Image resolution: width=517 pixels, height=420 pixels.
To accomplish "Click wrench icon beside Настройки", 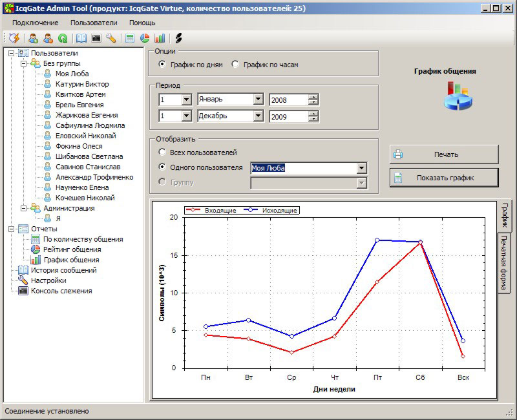I will (x=23, y=280).
